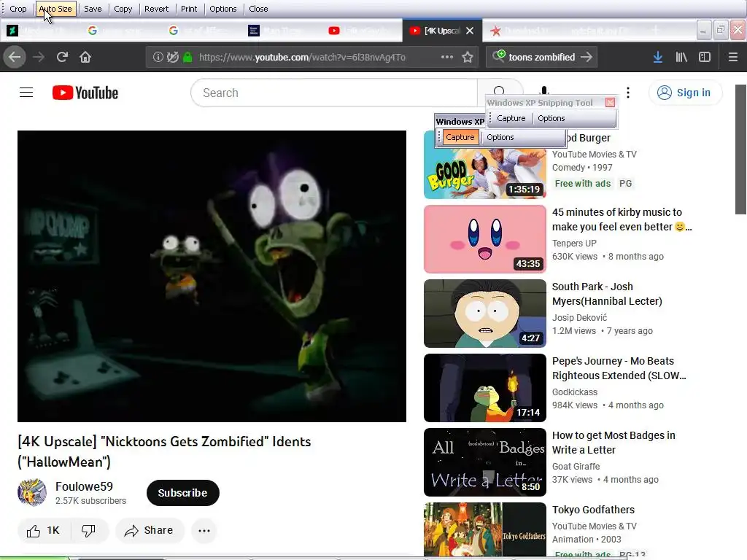
Task: Click the Share button
Action: [149, 531]
